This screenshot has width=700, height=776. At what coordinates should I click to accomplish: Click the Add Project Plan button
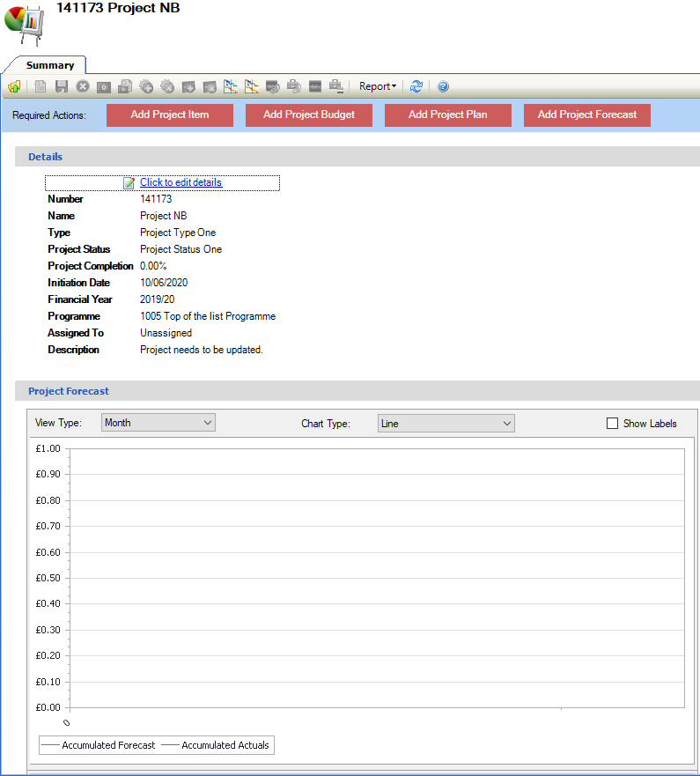(x=448, y=115)
